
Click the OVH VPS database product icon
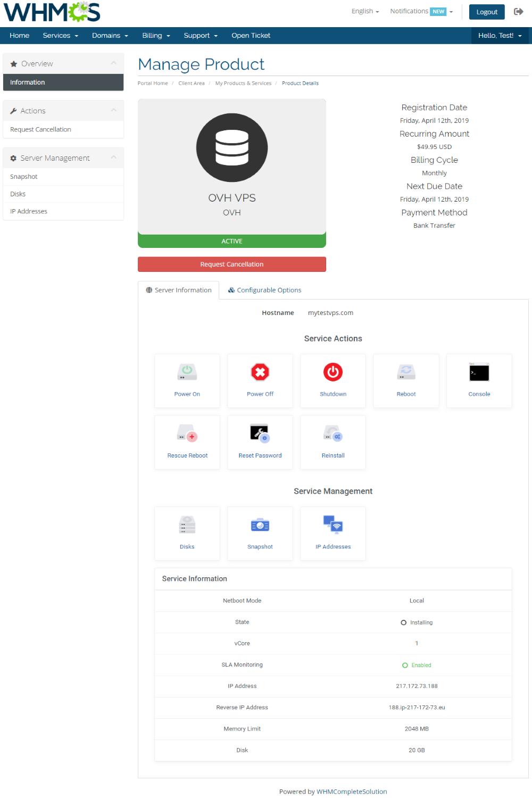tap(232, 147)
